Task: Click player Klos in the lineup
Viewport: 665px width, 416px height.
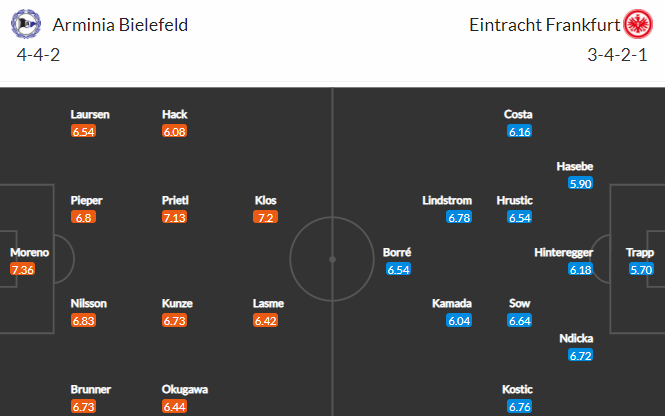Action: (266, 200)
